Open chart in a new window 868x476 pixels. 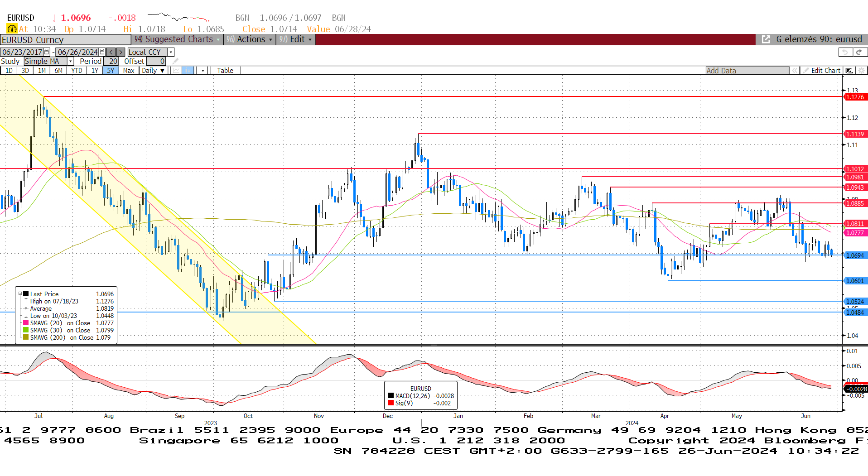(x=766, y=39)
